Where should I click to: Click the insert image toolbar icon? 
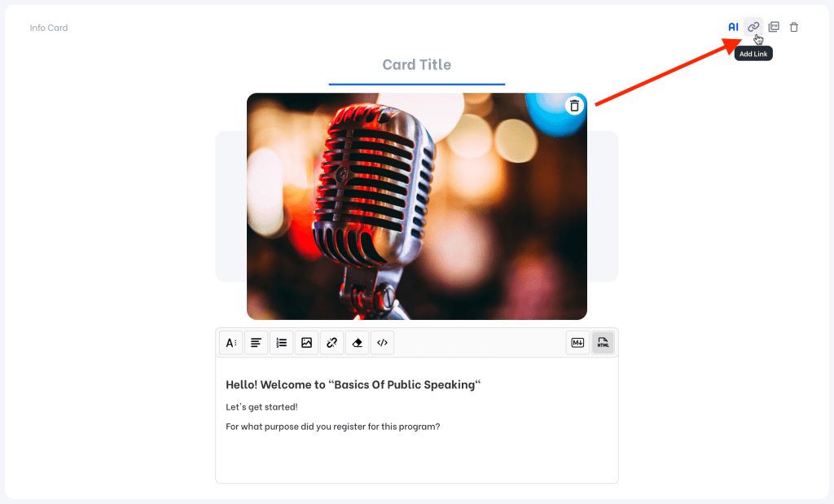coord(306,343)
